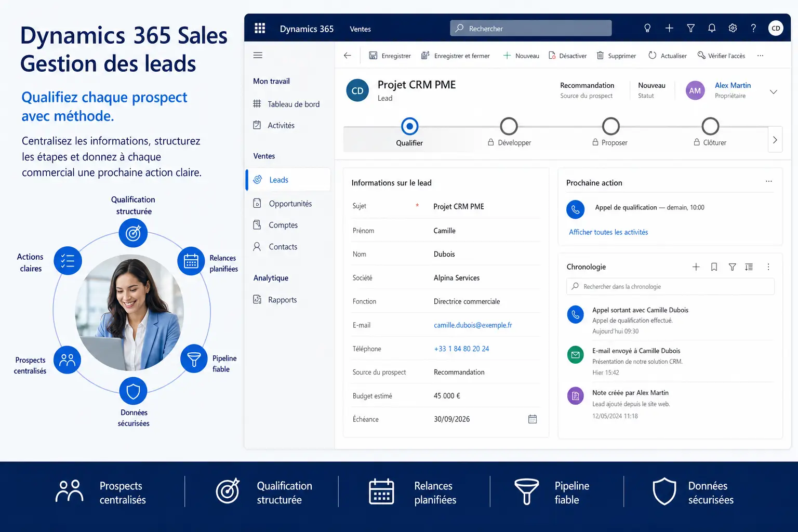The width and height of the screenshot is (798, 532).
Task: Click the E-mail envoyé envelope icon
Action: (x=575, y=355)
